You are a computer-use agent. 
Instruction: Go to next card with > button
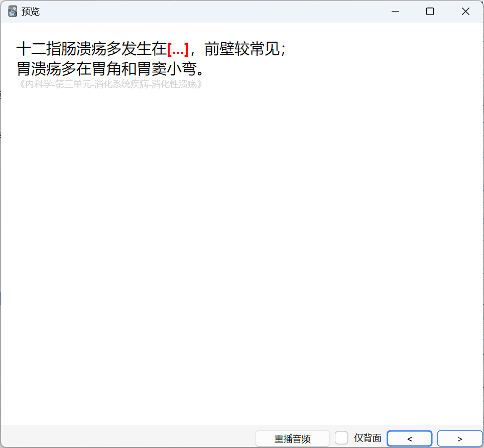[459, 438]
